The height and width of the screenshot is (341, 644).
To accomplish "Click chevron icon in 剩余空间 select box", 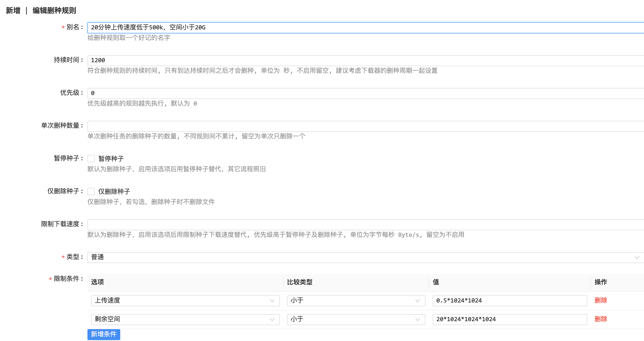I will click(x=272, y=320).
